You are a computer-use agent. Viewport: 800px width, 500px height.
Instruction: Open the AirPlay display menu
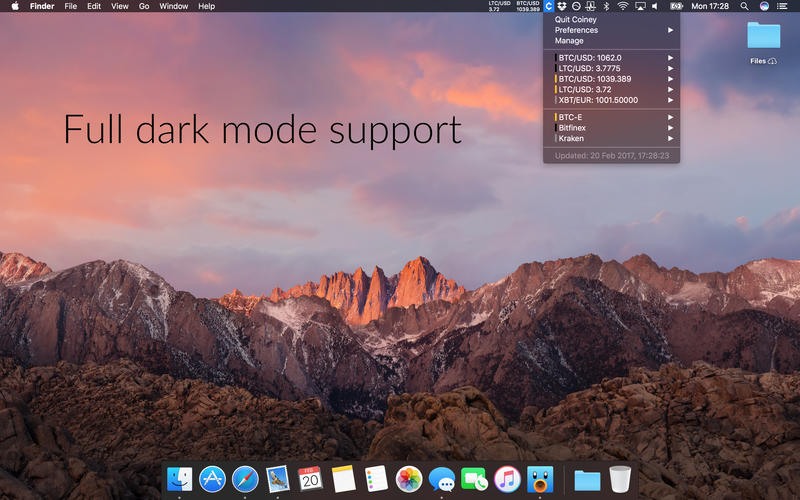pyautogui.click(x=640, y=6)
